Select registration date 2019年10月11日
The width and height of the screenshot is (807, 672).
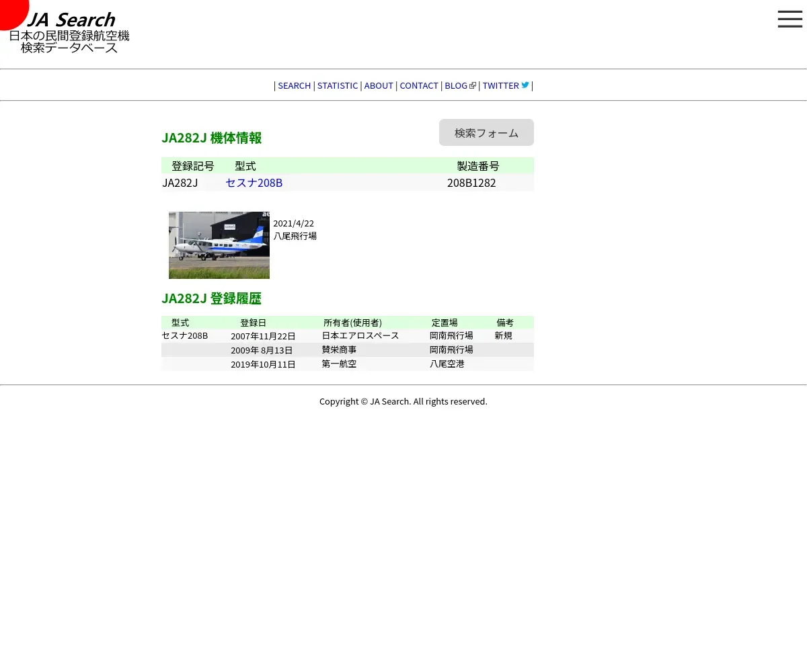tap(263, 364)
